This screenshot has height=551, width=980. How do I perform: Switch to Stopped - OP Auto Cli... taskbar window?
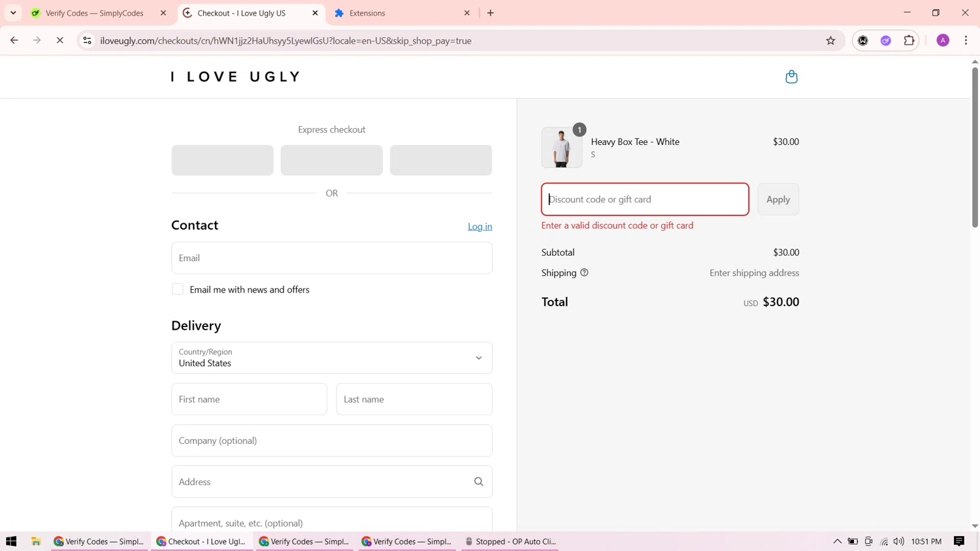click(x=510, y=541)
